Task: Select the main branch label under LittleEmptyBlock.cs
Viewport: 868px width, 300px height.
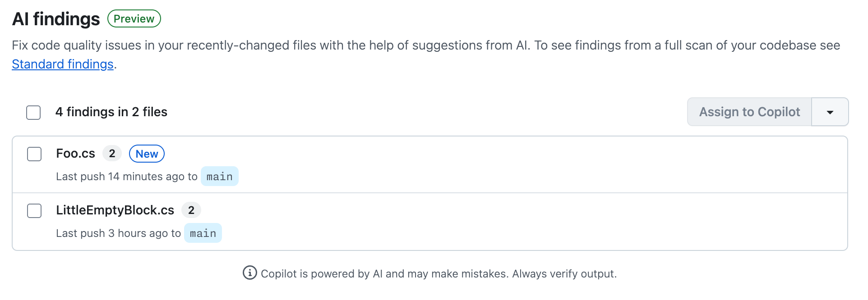Action: point(203,233)
